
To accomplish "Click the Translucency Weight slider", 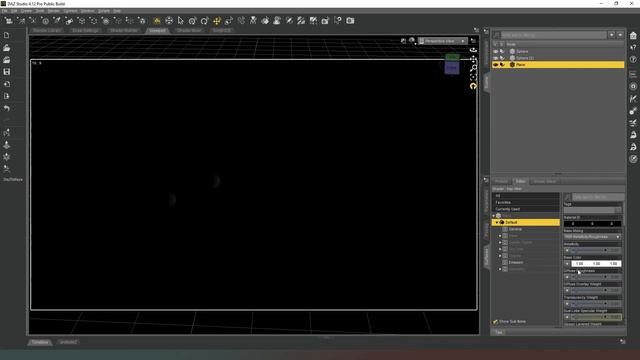I will coord(596,304).
